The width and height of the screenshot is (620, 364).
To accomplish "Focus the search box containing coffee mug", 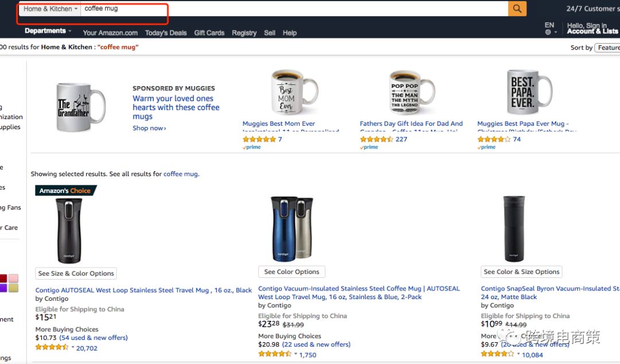I will (293, 9).
